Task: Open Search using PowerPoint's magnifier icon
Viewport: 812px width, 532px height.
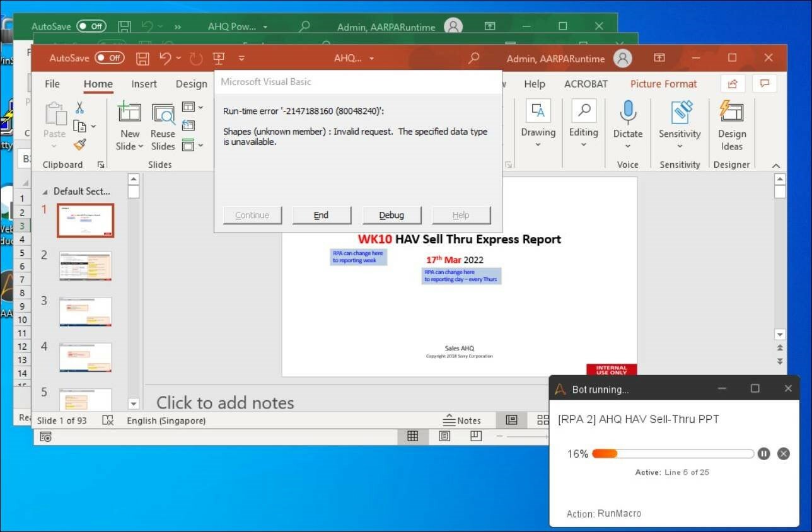Action: point(473,59)
